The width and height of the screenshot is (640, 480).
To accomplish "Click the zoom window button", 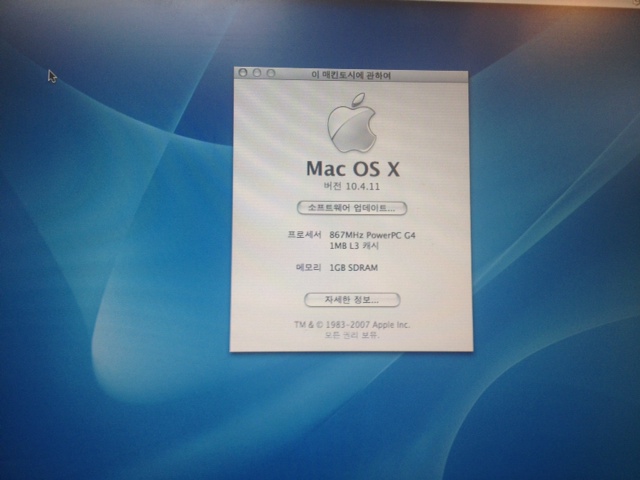I will [269, 74].
